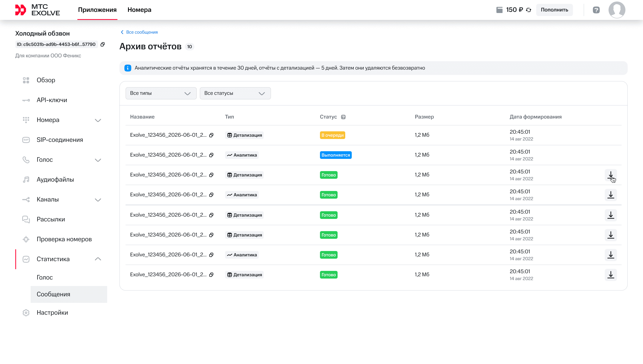Open help via question mark icon

[x=596, y=10]
